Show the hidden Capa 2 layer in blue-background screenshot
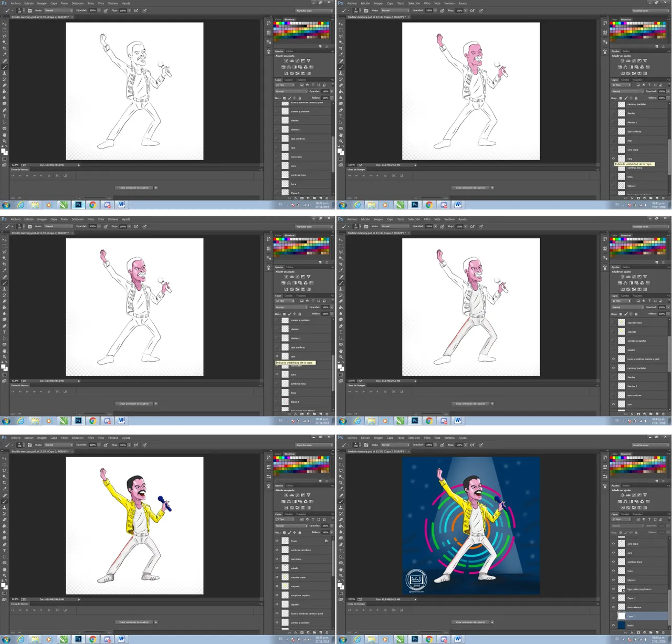 tap(613, 616)
